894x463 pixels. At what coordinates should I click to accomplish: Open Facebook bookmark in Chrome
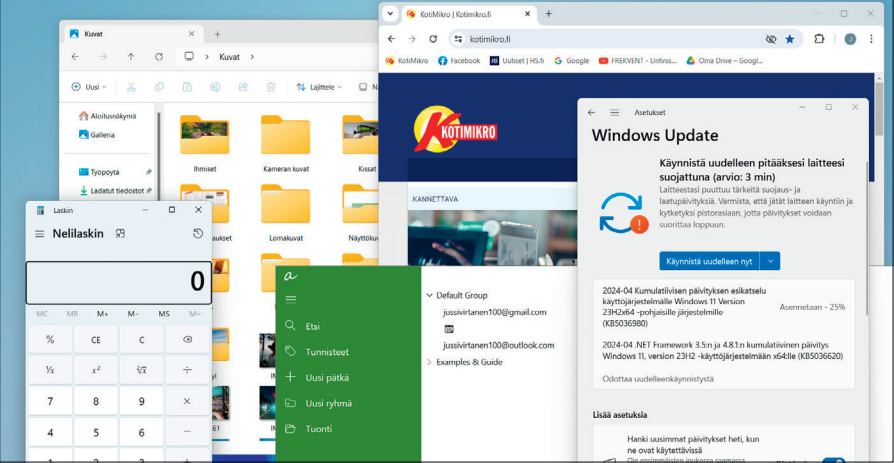(x=459, y=60)
